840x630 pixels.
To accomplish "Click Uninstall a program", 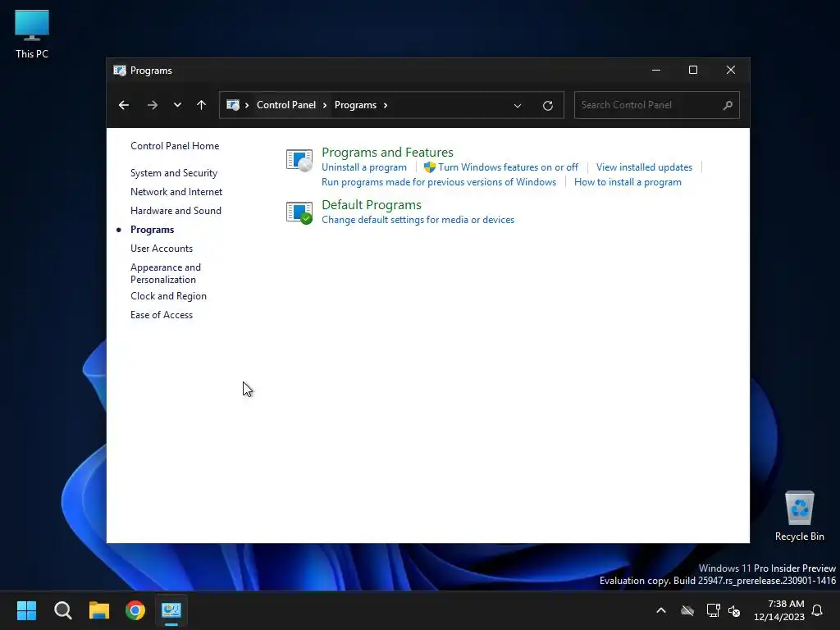I will [x=363, y=167].
